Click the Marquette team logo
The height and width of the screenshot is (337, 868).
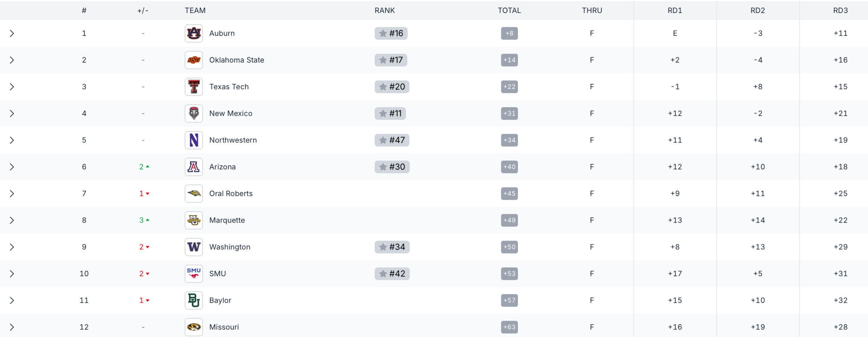193,220
